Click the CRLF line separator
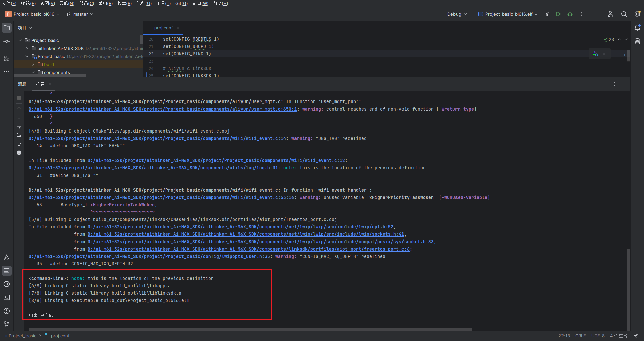644x341 pixels. click(580, 336)
